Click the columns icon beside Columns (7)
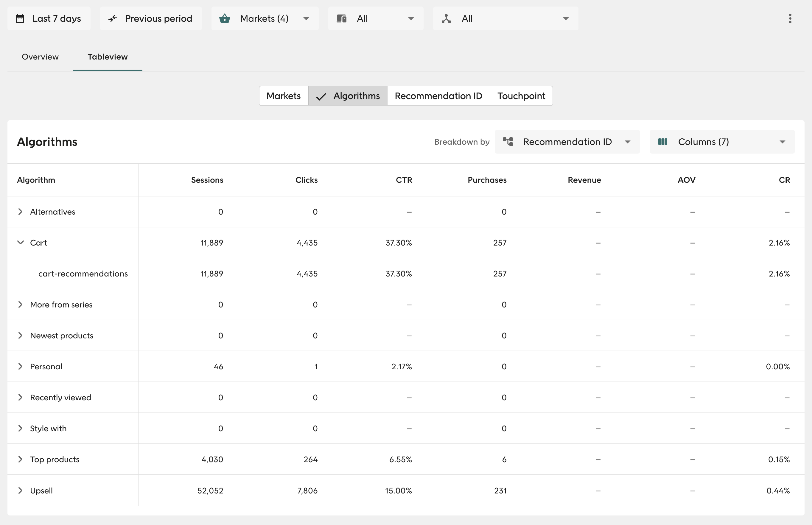 [662, 141]
